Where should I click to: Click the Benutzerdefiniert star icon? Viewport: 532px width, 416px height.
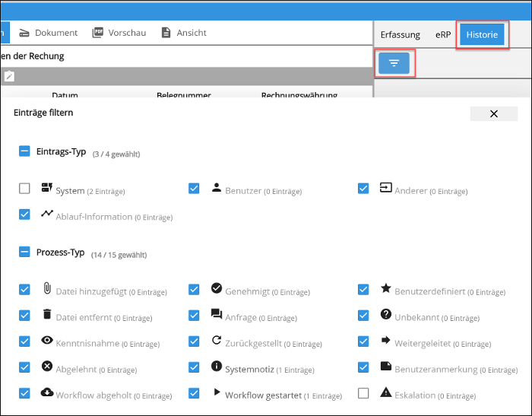[386, 288]
